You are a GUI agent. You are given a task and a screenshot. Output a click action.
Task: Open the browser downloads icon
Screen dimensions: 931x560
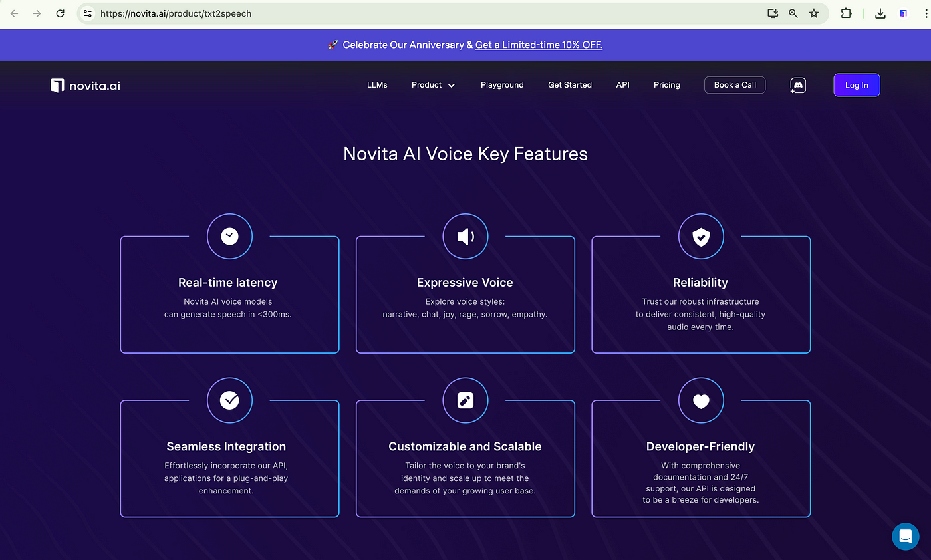tap(880, 13)
